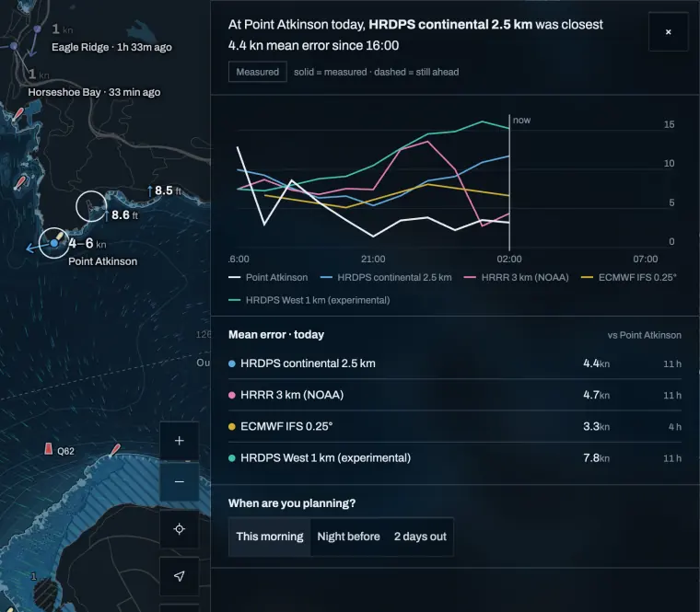Close the forecast comparison panel
Viewport: 700px width, 612px height.
coord(668,31)
